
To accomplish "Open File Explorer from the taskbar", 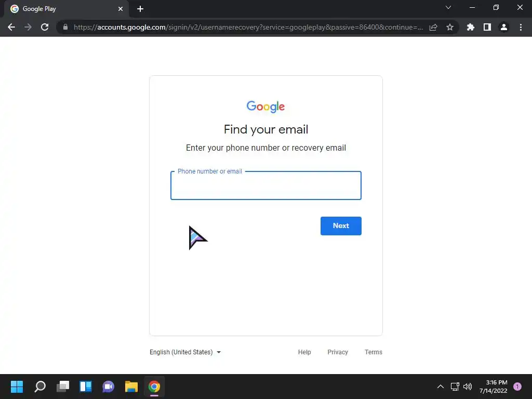I will coord(131,387).
